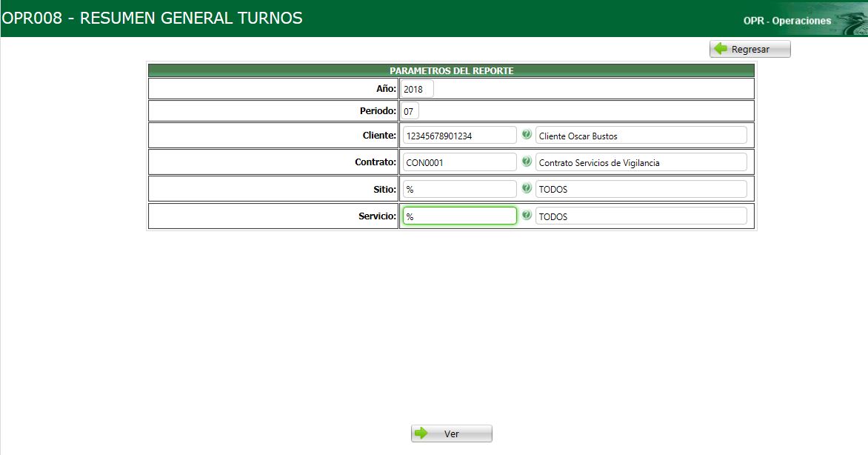Click the green arrow icon on Regresar
Image resolution: width=868 pixels, height=455 pixels.
click(x=720, y=48)
